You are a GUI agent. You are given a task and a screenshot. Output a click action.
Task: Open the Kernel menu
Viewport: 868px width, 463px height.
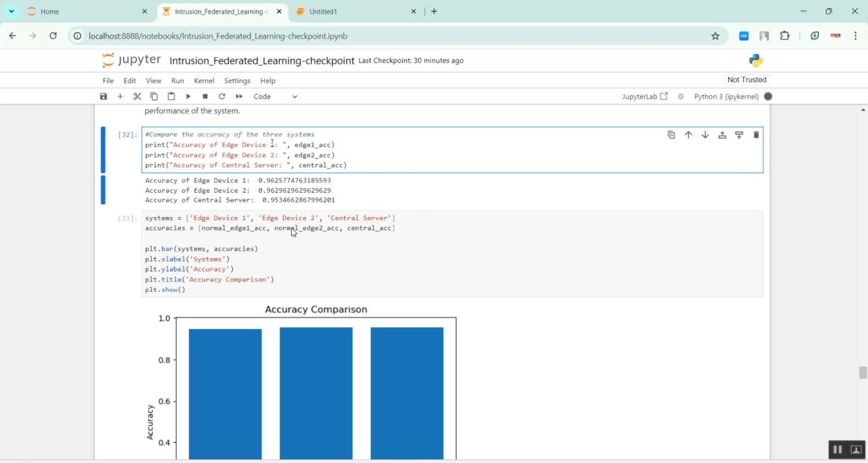click(204, 80)
